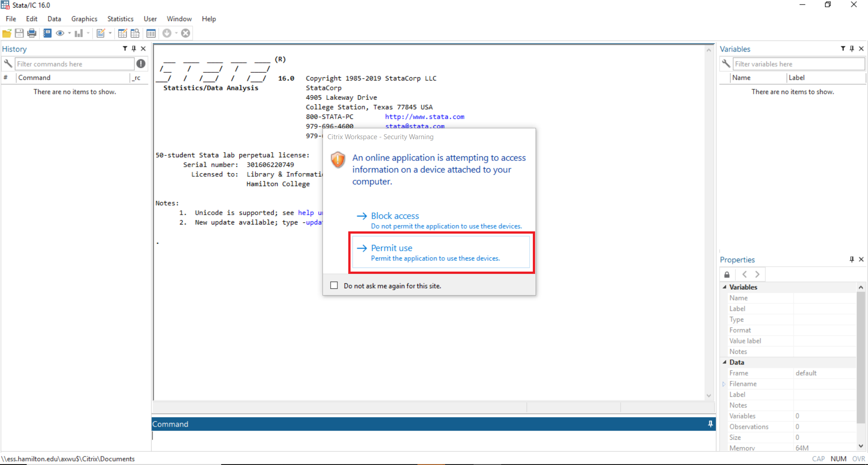The height and width of the screenshot is (465, 868).
Task: Click the Save floppy disk icon
Action: click(x=19, y=33)
